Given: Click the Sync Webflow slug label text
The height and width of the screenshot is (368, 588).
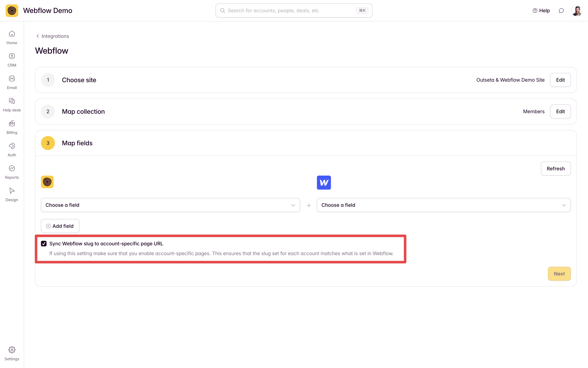Looking at the screenshot, I should [106, 244].
